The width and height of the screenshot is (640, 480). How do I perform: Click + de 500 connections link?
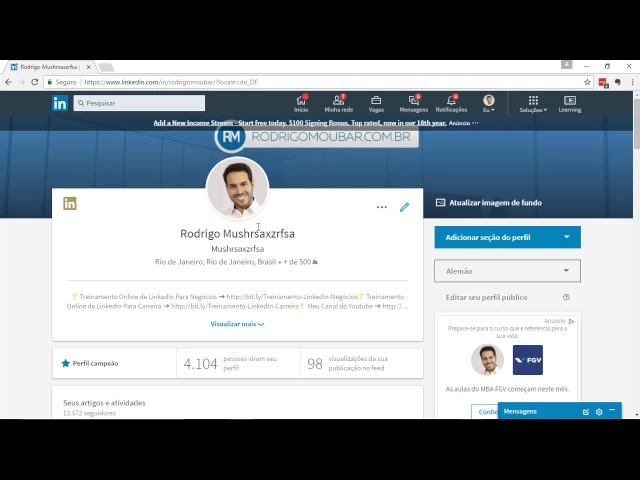coord(300,262)
